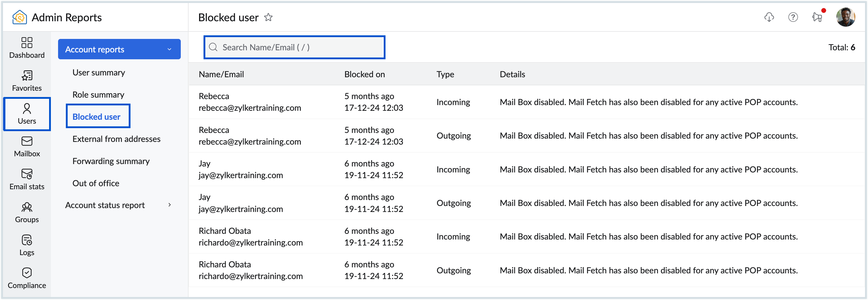Viewport: 868px width, 300px height.
Task: Click the download report cloud icon
Action: coord(769,17)
